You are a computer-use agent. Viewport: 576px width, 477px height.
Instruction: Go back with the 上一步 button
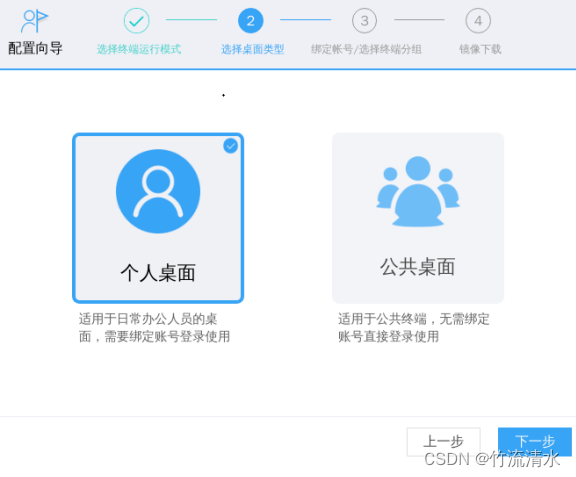click(x=443, y=442)
